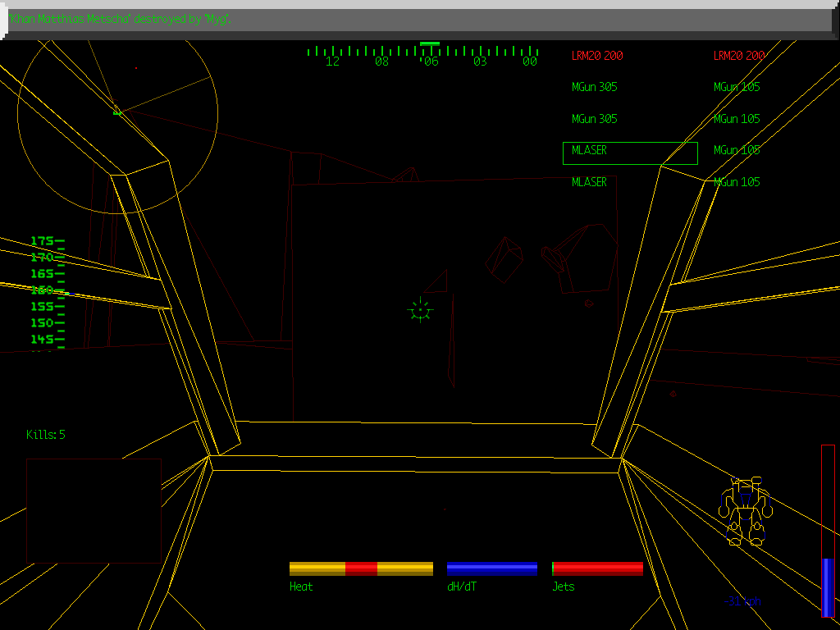Viewport: 840px width, 630px height.
Task: Click the yellow mech damage diagram
Action: point(746,511)
